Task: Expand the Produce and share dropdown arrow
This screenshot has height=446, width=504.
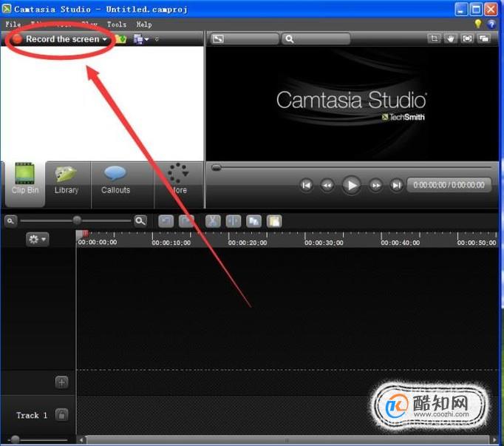Action: [x=146, y=39]
